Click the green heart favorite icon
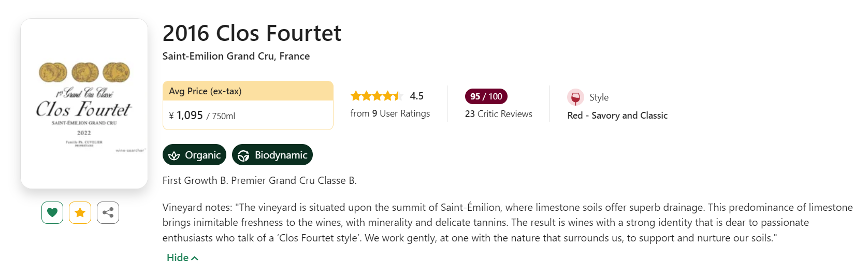The image size is (868, 273). 52,212
